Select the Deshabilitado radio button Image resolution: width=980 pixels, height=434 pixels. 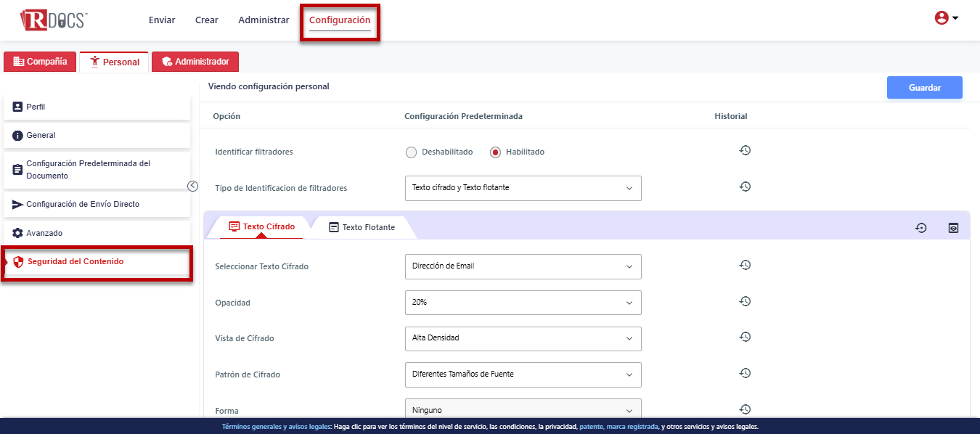412,152
